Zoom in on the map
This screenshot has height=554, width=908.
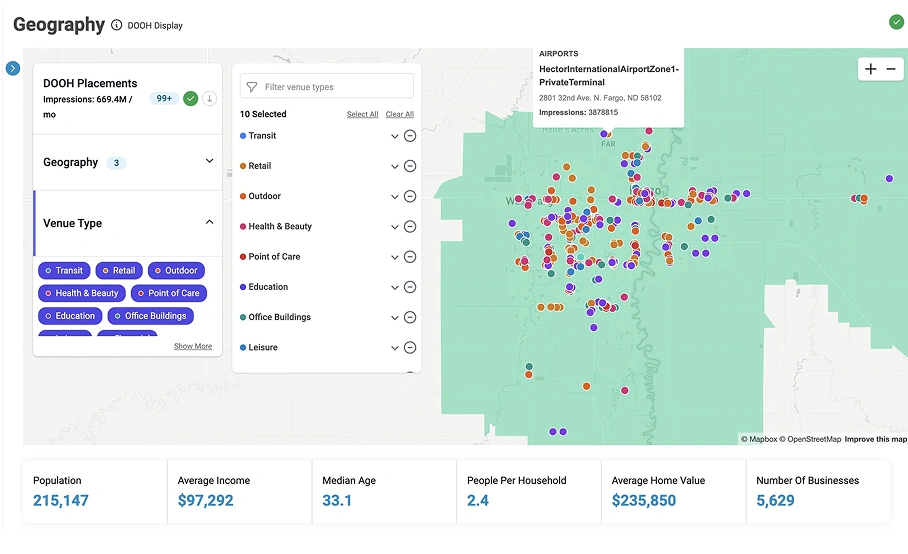870,69
